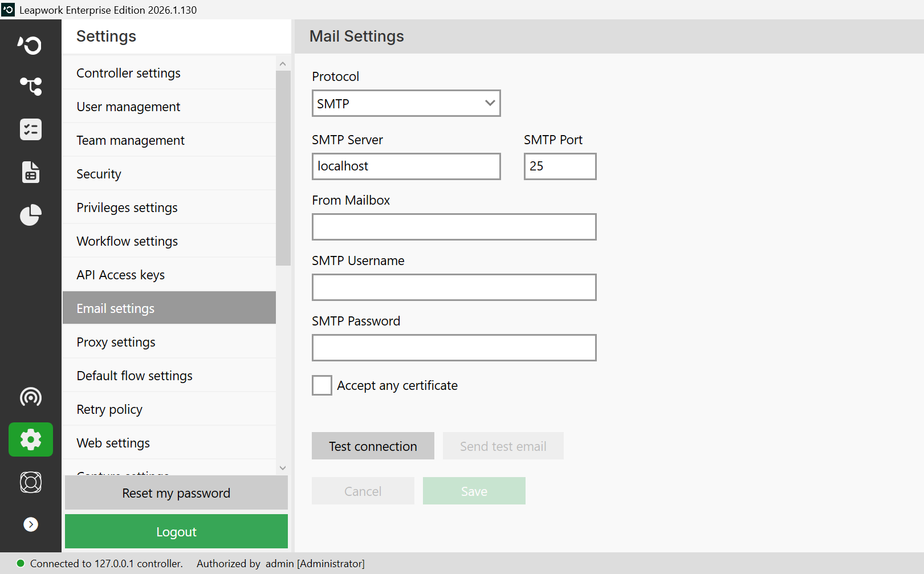
Task: Open Web settings
Action: coord(169,443)
